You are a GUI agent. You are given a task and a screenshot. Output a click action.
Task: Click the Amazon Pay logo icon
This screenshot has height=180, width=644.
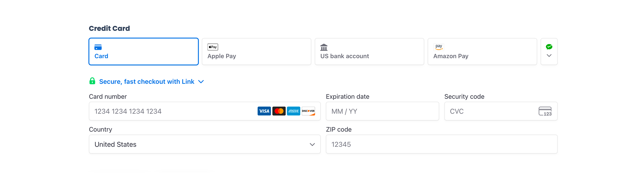click(439, 47)
